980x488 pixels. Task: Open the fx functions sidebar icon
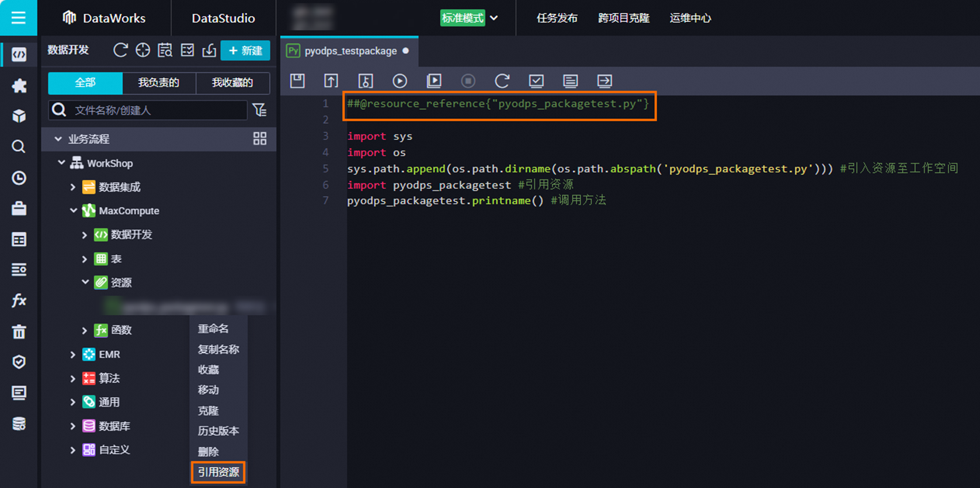click(19, 300)
